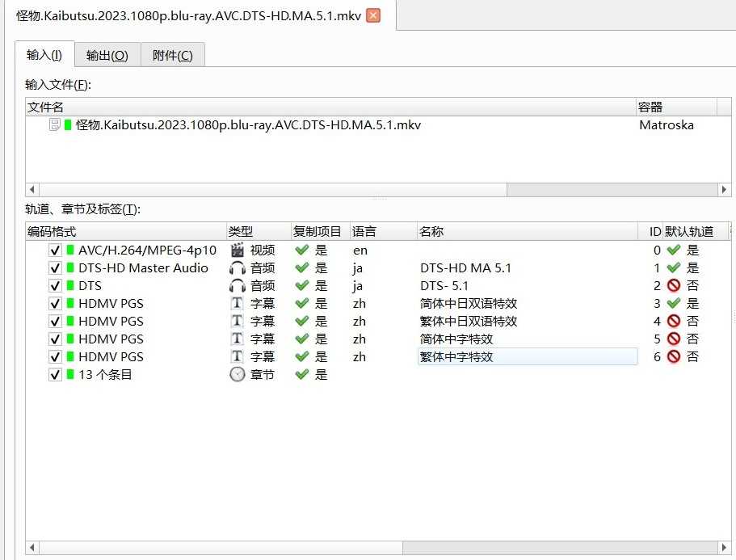
Task: Click subtitle T icon for 繁体中字特效 row
Action: click(x=238, y=356)
